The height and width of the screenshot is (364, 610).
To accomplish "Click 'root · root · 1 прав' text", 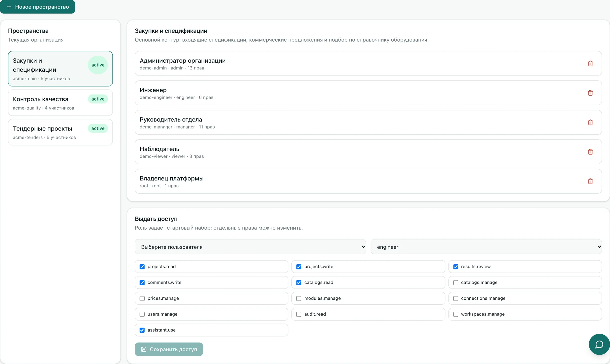I will pos(159,186).
